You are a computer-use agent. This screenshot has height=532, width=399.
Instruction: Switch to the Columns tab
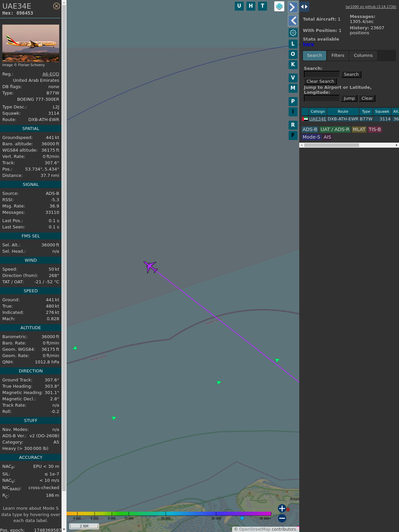coord(363,56)
